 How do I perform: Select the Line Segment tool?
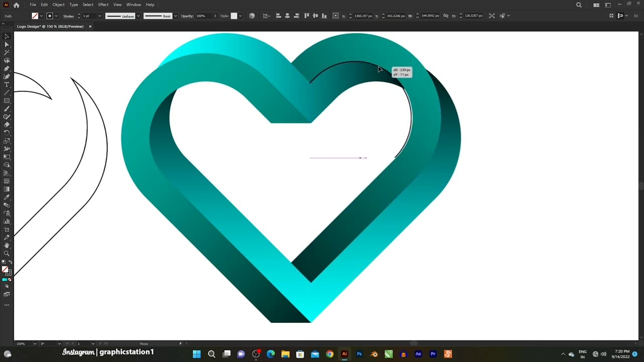coord(7,93)
